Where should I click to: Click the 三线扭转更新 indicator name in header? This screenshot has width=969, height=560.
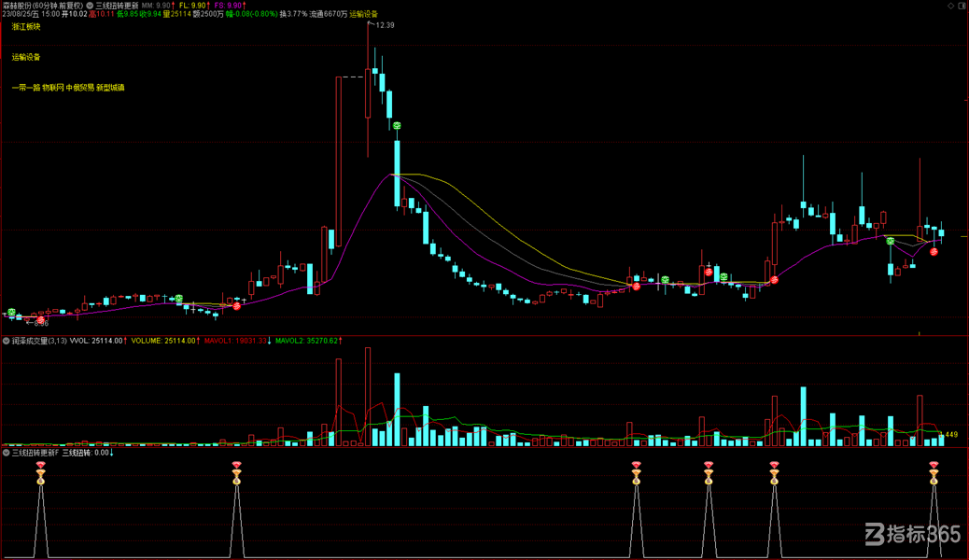(117, 5)
